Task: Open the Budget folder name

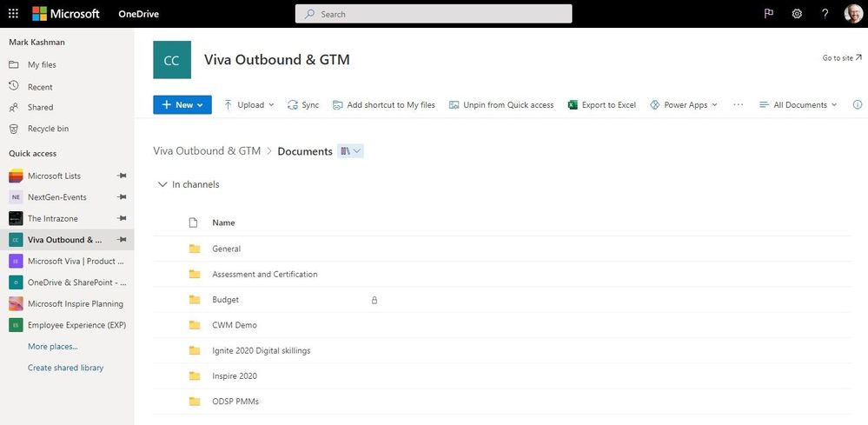Action: click(x=225, y=300)
